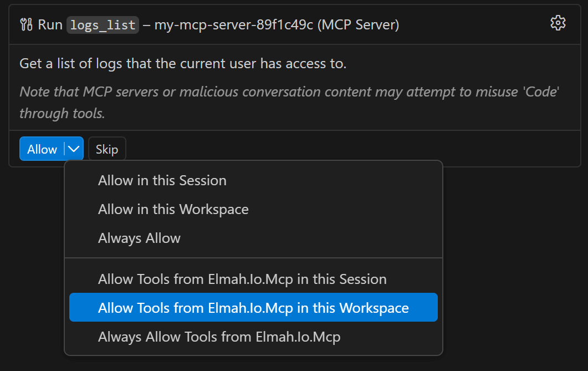The width and height of the screenshot is (588, 371).
Task: Select Allow Tools from Elmah.Io.Mcp in this Session
Action: 242,279
